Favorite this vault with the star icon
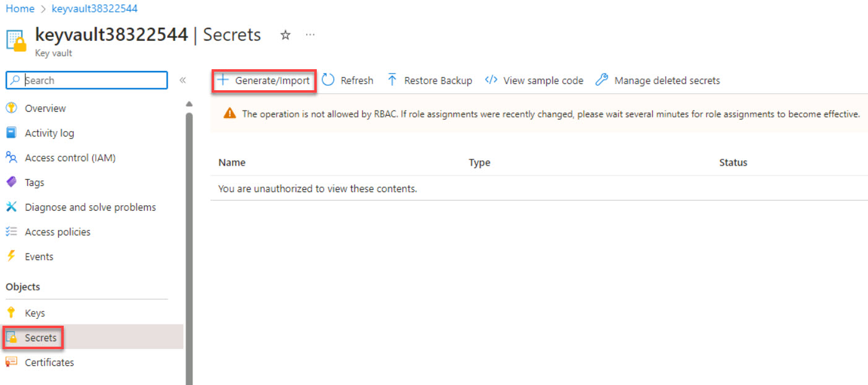 point(285,35)
